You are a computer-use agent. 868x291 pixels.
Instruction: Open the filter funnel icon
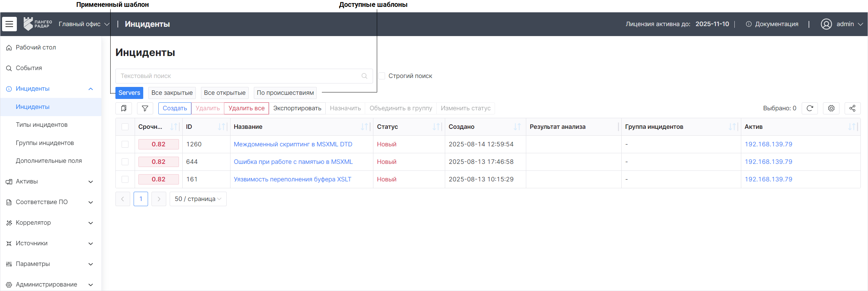click(x=145, y=108)
